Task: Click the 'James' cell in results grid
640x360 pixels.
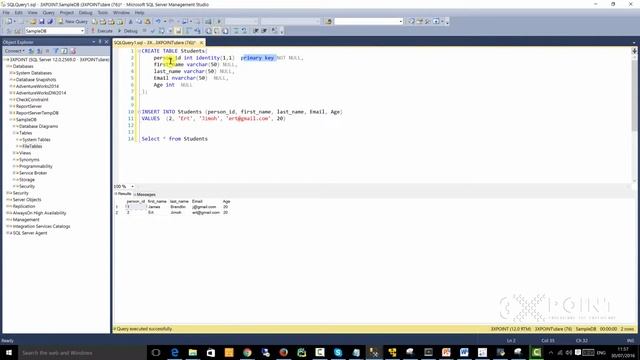Action: (x=157, y=207)
